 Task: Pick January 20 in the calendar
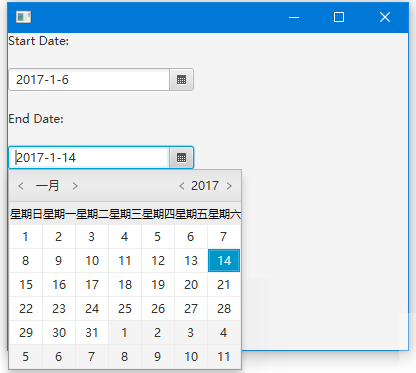191,285
